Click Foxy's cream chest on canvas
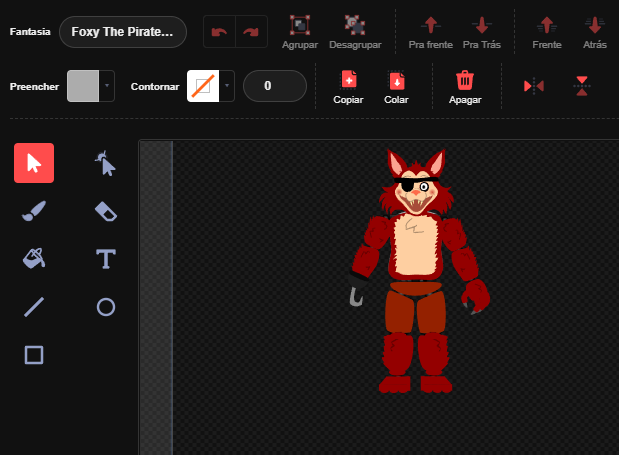Screen dimensions: 619x455 pos(415,245)
